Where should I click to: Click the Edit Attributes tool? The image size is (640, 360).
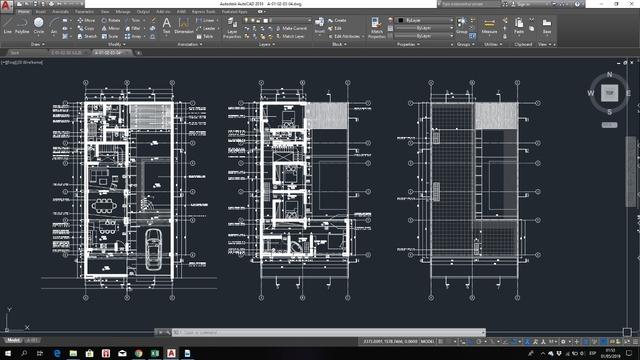click(344, 36)
